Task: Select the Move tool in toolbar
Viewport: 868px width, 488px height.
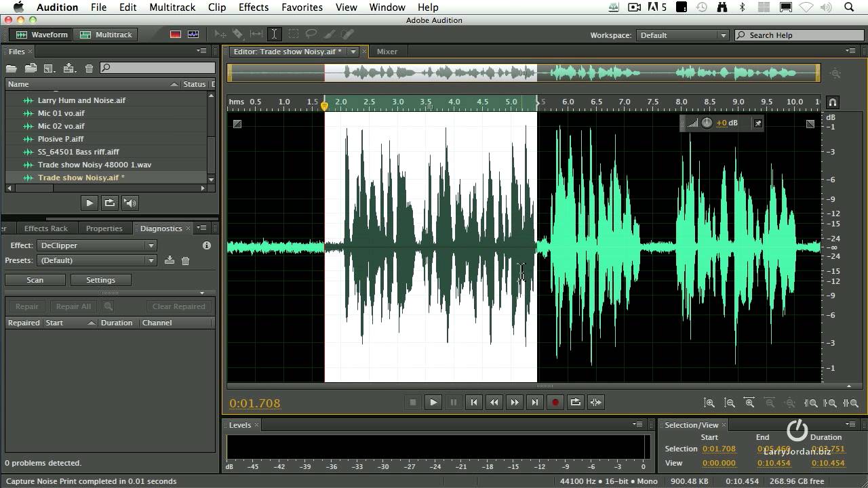Action: [220, 34]
